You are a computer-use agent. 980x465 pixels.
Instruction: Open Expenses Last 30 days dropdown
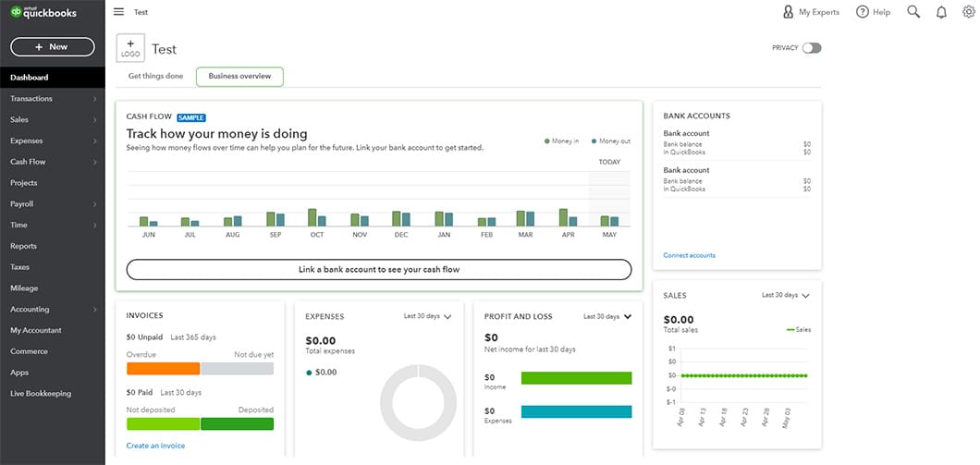[x=427, y=316]
